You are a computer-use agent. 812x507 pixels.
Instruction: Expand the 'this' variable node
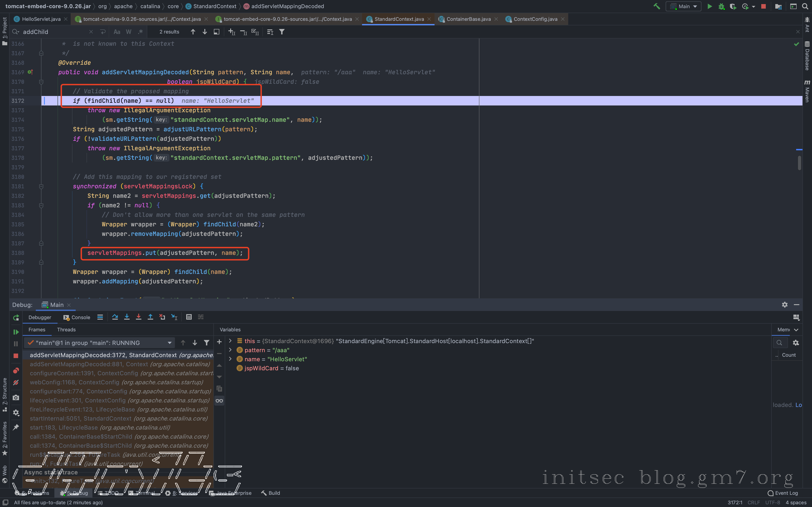click(230, 341)
